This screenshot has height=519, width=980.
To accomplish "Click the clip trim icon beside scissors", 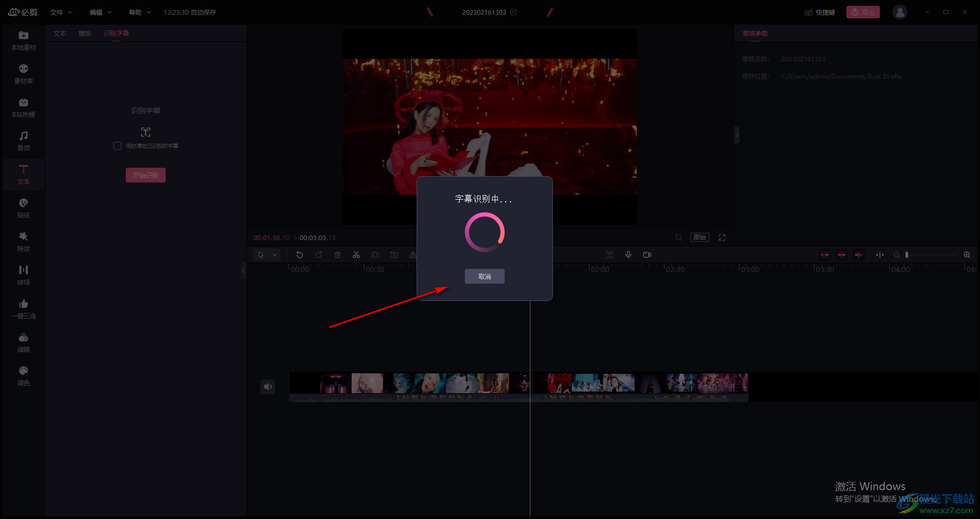I will 375,255.
